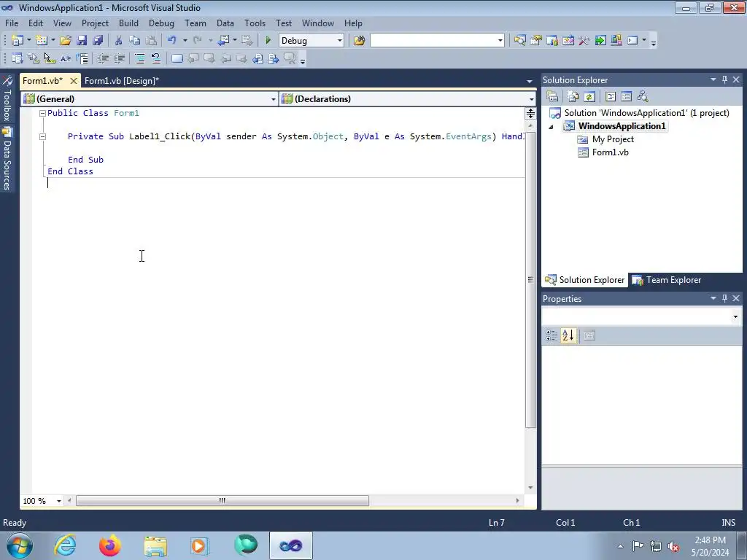The width and height of the screenshot is (747, 560).
Task: Open the Debug menu
Action: (x=161, y=23)
